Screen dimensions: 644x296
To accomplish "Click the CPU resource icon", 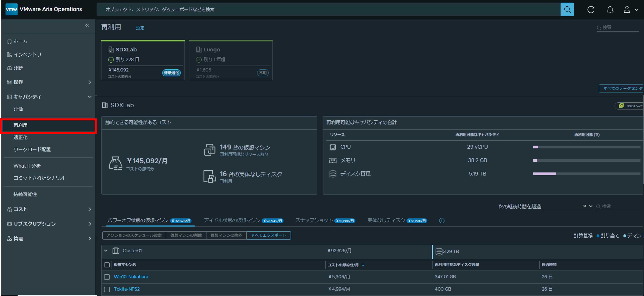I will 333,147.
